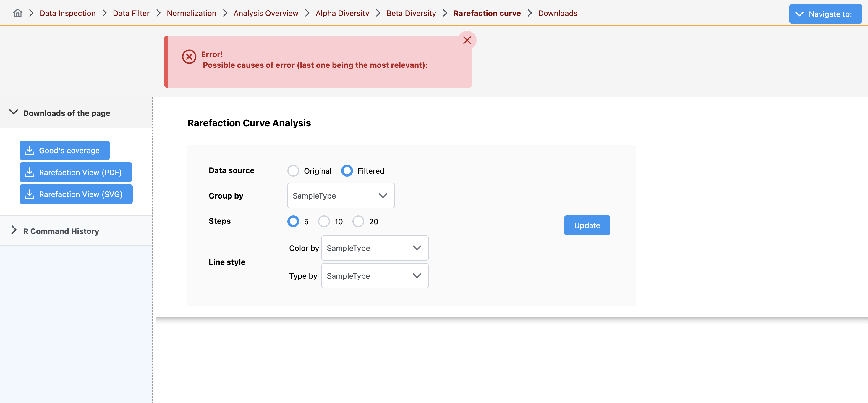
Task: Click the home icon in breadcrumb
Action: point(17,13)
